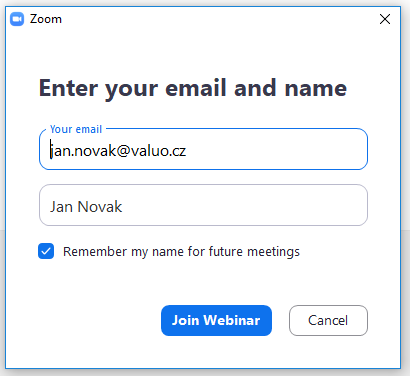Click the 'Novak' surname in name field
This screenshot has height=376, width=410.
(100, 207)
